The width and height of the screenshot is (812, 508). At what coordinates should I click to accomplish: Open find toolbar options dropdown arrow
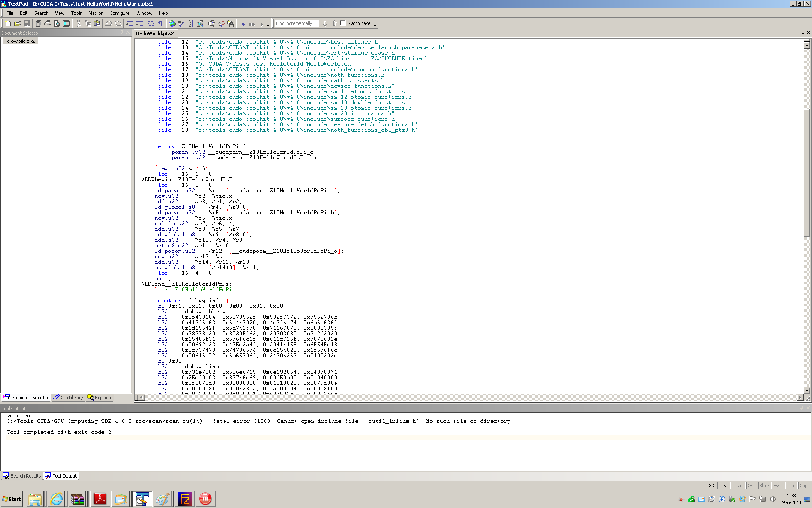(375, 25)
